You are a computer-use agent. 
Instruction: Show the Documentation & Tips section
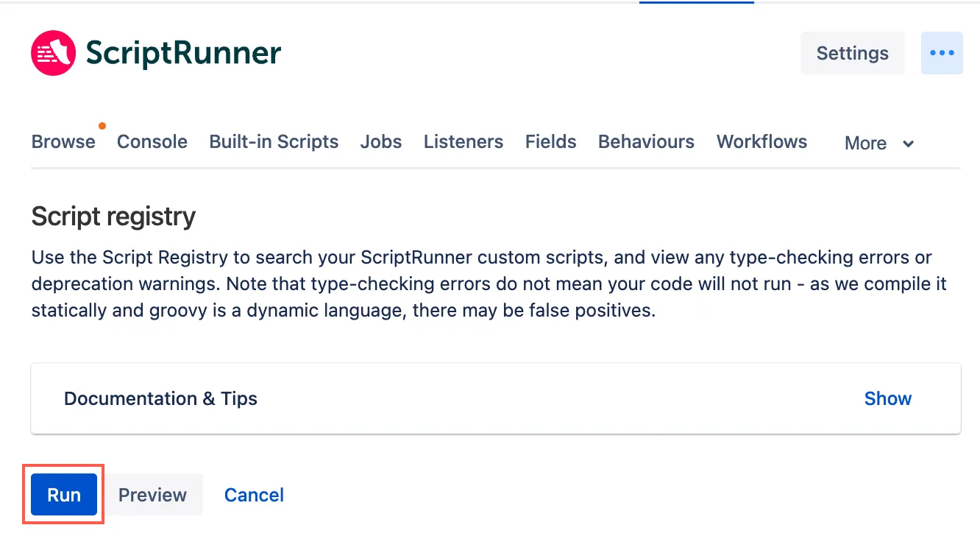click(888, 398)
